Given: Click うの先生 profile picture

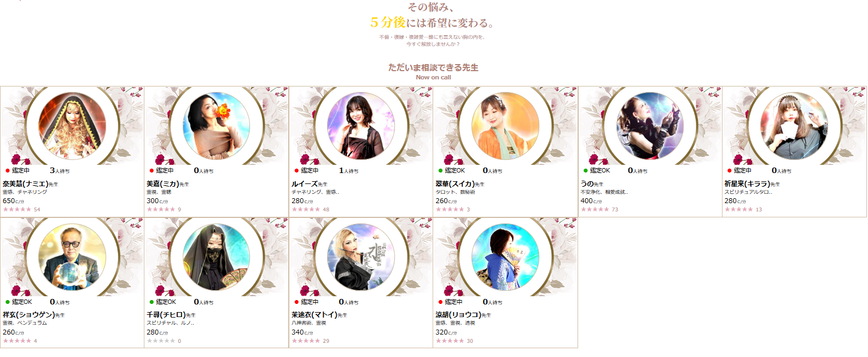Looking at the screenshot, I should point(650,126).
